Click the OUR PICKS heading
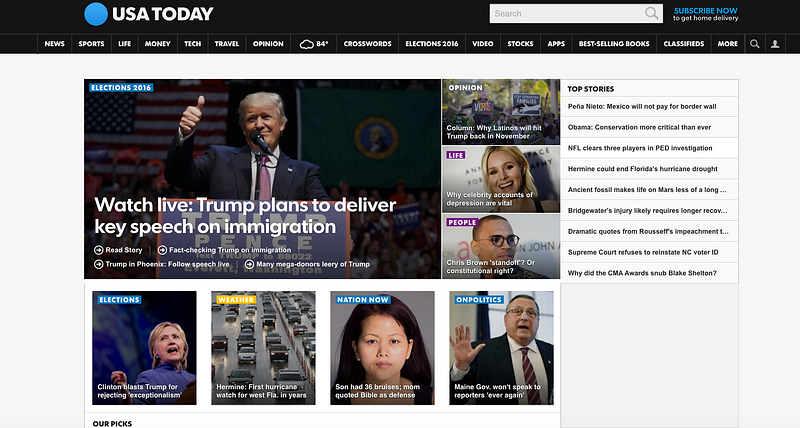The image size is (800, 428). (x=112, y=423)
